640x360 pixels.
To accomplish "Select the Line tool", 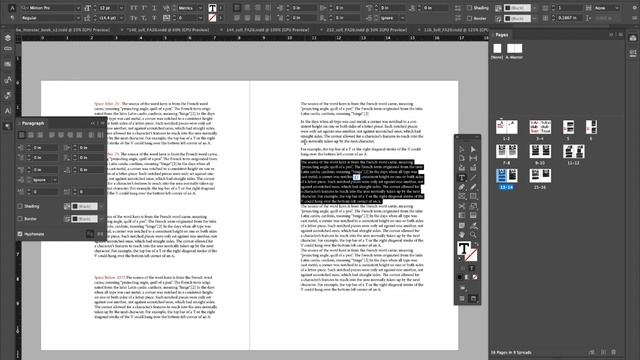I will (473, 178).
